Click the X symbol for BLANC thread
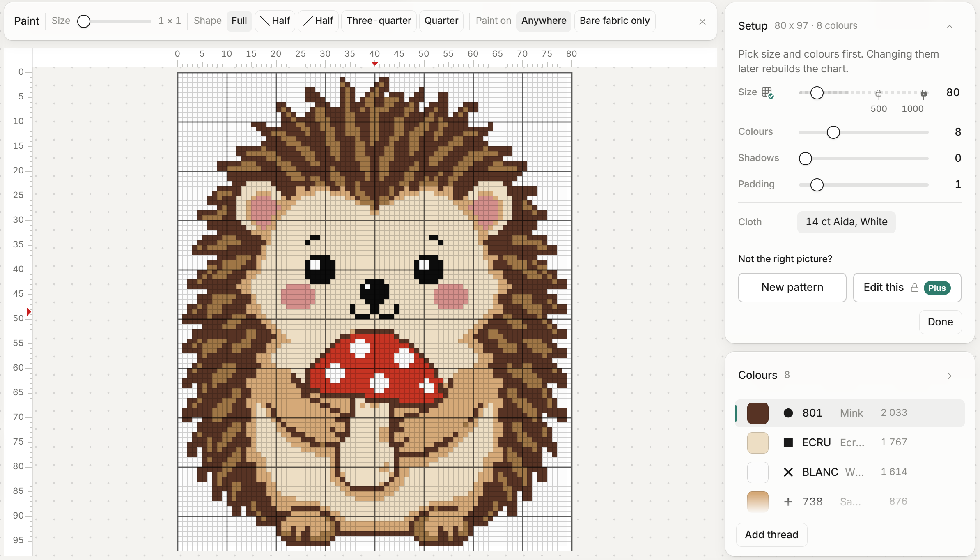Viewport: 980px width, 560px height. click(x=788, y=472)
